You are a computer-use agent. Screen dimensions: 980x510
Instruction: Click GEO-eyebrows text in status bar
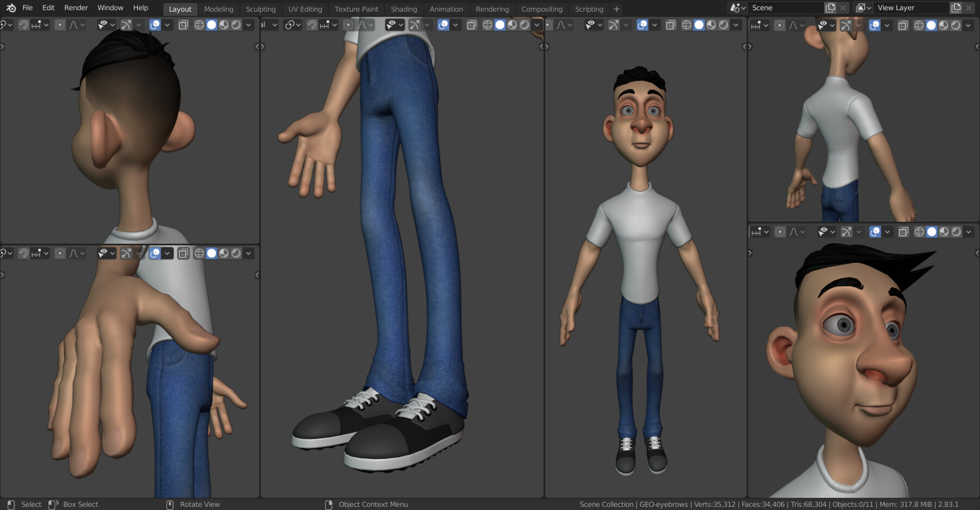[663, 505]
